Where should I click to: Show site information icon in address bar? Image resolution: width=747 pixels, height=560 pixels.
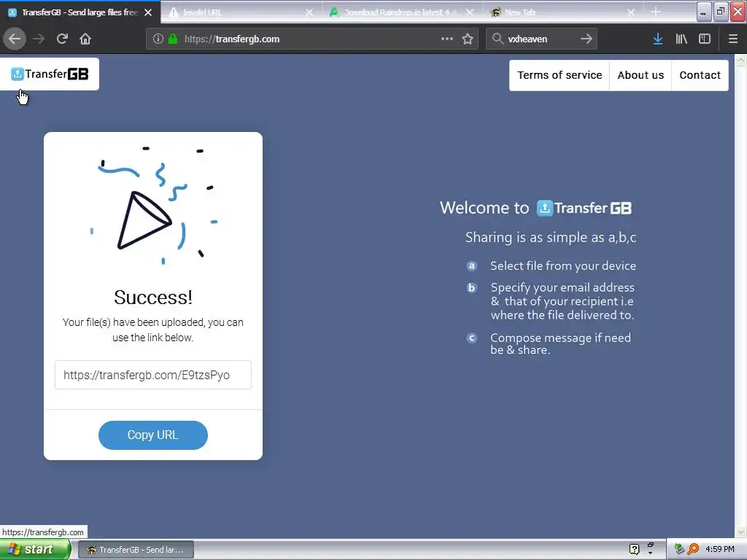tap(158, 39)
